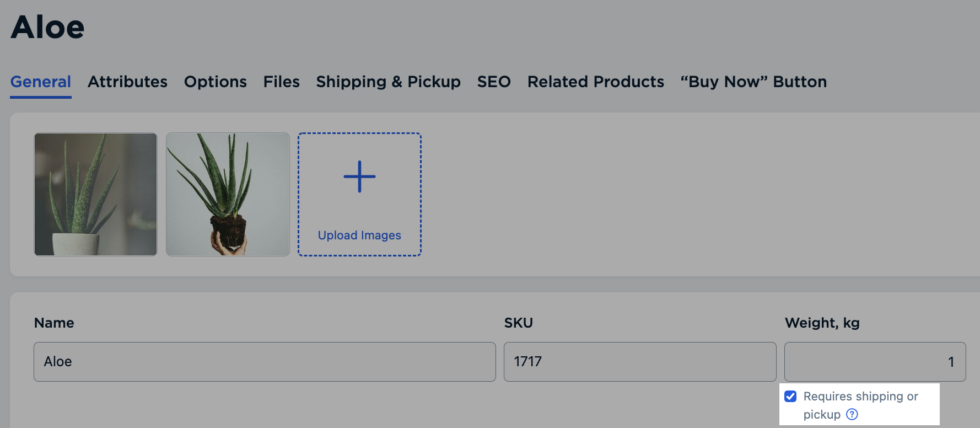Screen dimensions: 980x428
Task: Click the plus icon to add images
Action: [359, 176]
